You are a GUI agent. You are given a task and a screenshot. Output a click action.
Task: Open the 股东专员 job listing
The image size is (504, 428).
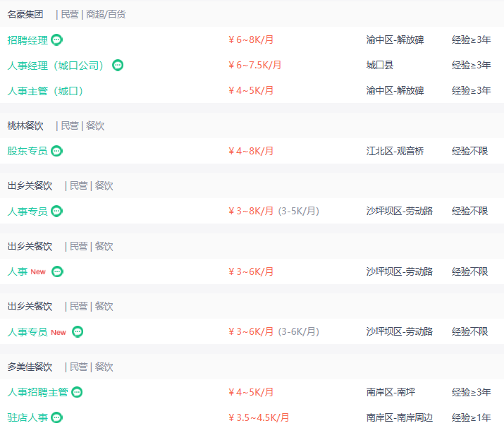(27, 151)
